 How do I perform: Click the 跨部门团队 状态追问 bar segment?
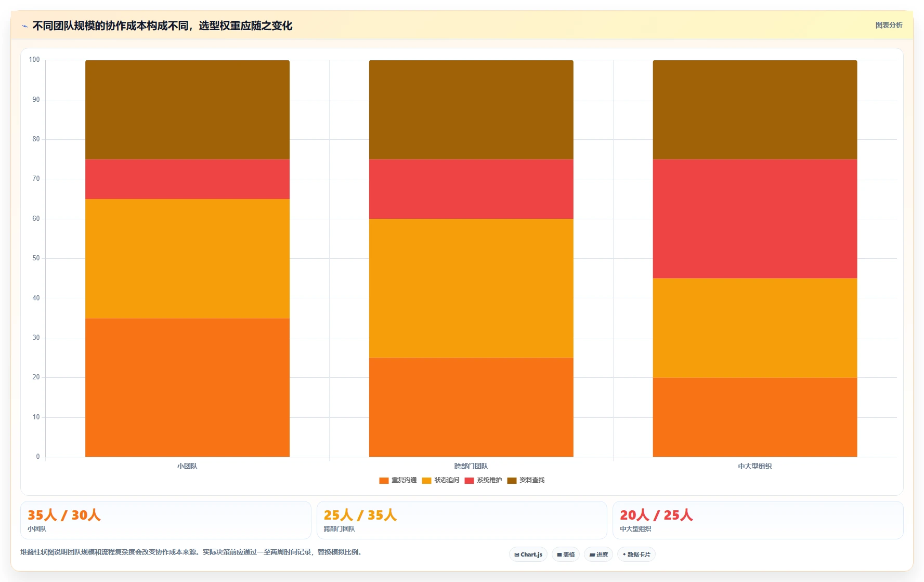[x=471, y=288]
